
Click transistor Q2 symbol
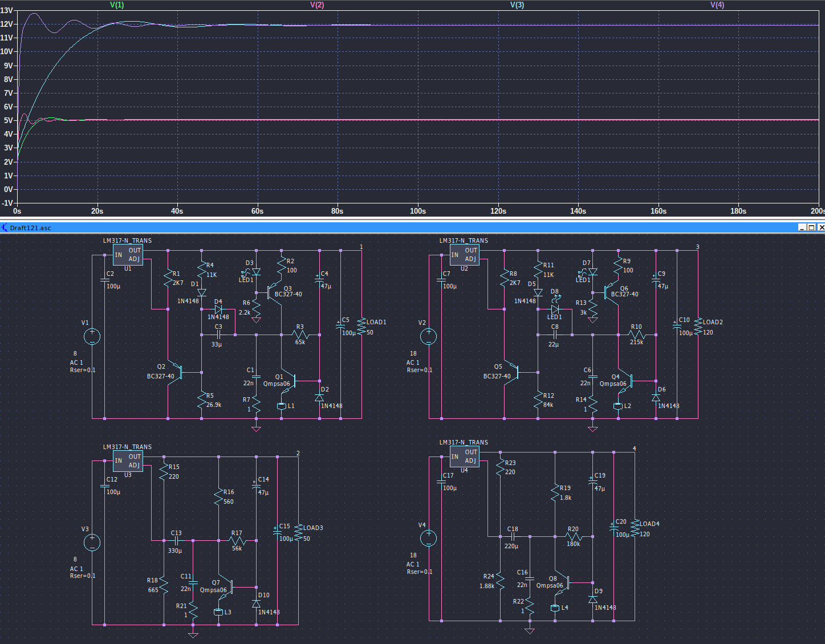(x=176, y=373)
